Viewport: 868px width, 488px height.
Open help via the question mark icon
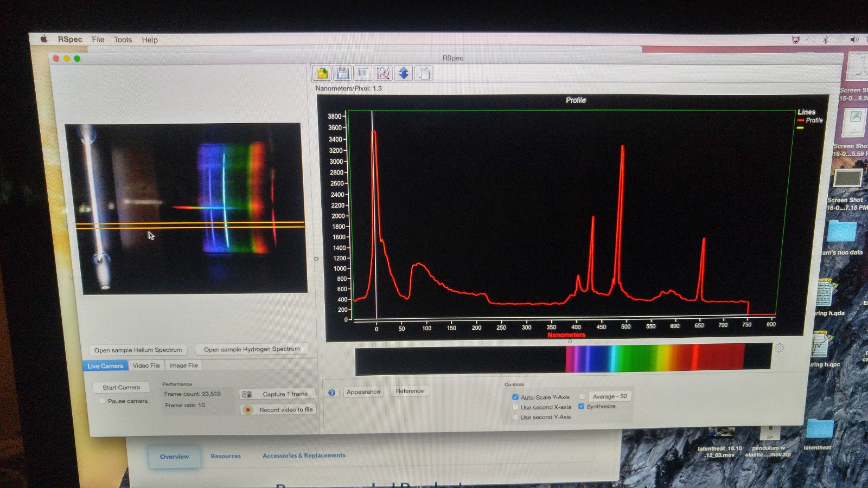[x=331, y=391]
